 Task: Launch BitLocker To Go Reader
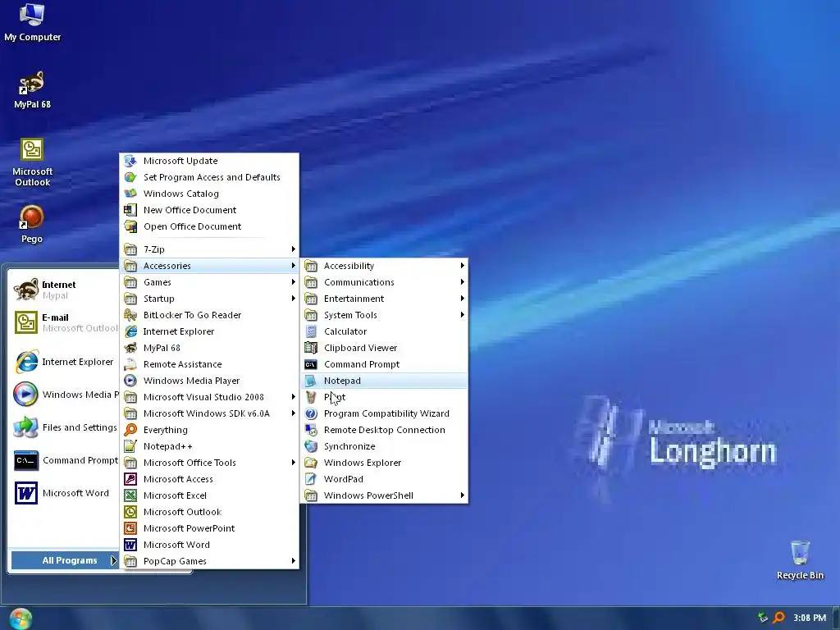(x=209, y=315)
